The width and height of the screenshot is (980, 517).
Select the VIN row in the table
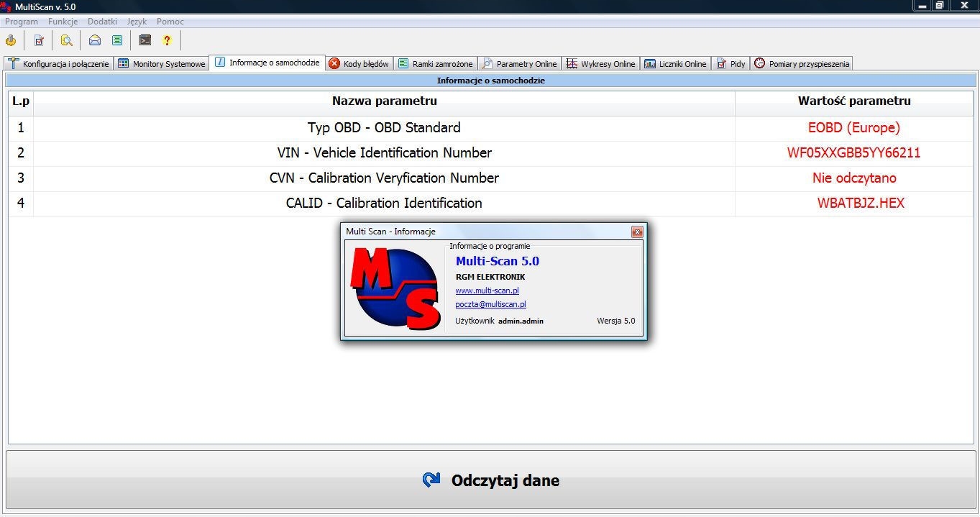coord(384,153)
